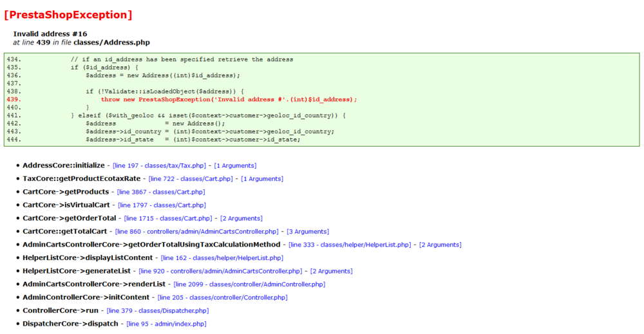The image size is (644, 334).
Task: Click code line 442 '$address = new Address();'
Action: 155,124
